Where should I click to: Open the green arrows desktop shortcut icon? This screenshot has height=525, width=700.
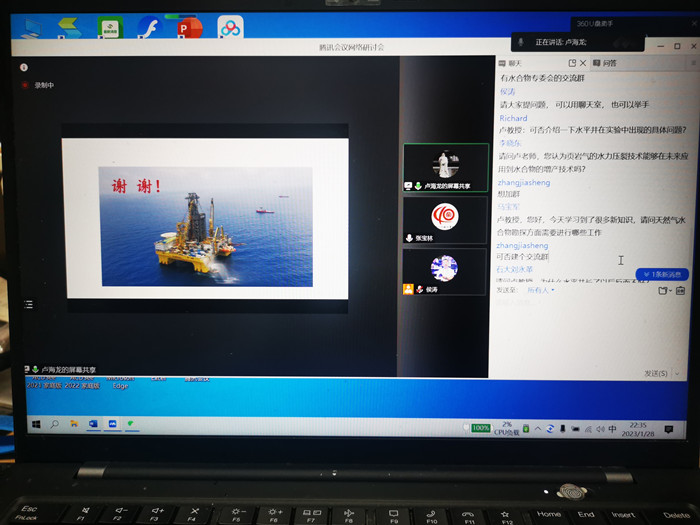tap(70, 28)
